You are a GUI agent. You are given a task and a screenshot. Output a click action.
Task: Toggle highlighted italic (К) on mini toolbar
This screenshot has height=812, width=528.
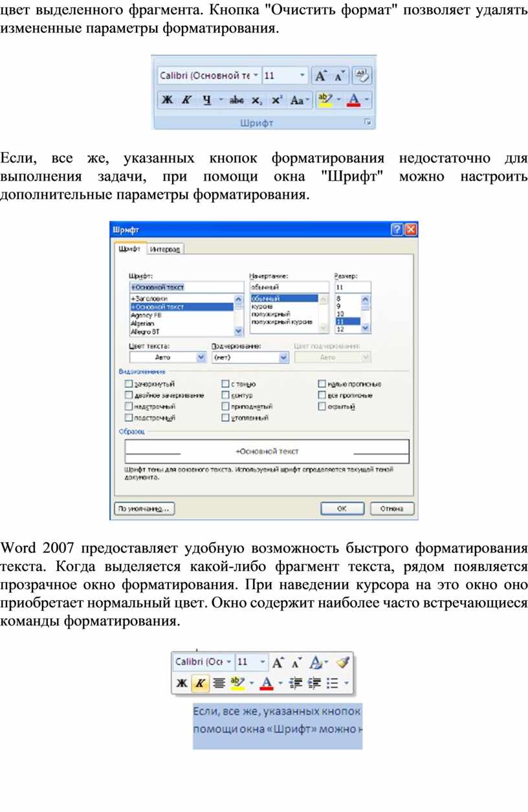pos(201,682)
